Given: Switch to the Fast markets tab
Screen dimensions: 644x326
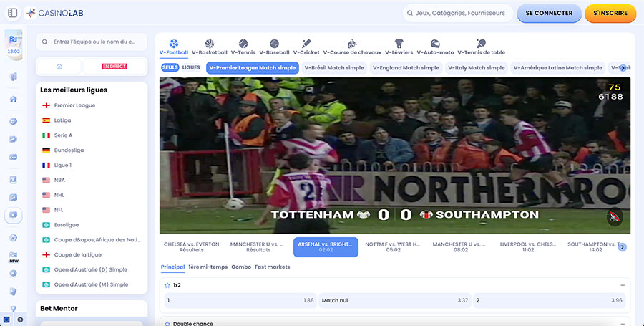Looking at the screenshot, I should pyautogui.click(x=273, y=267).
